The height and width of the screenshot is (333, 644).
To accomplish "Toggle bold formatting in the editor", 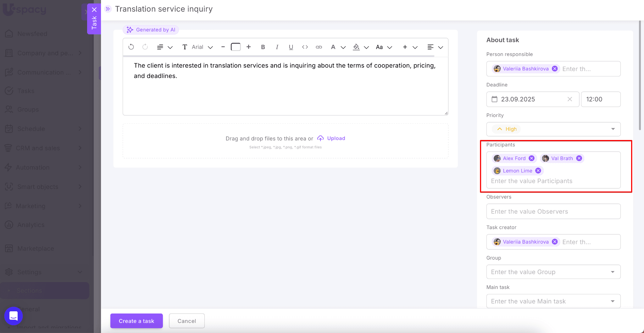I will point(263,47).
